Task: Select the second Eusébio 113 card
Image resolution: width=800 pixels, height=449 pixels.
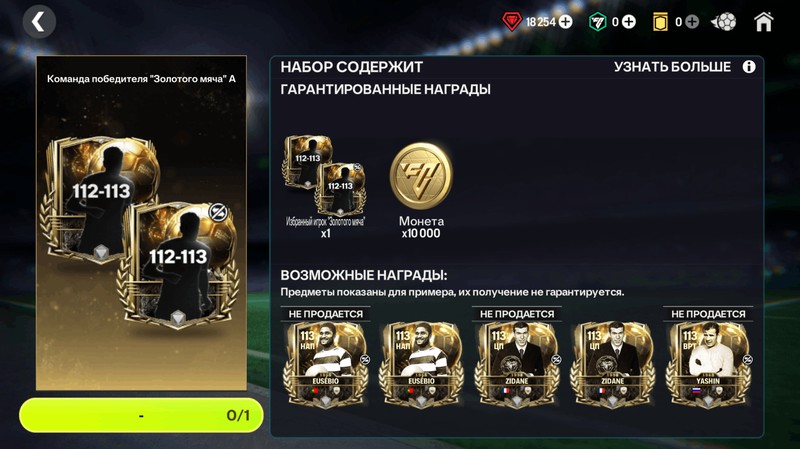Action: pyautogui.click(x=421, y=364)
